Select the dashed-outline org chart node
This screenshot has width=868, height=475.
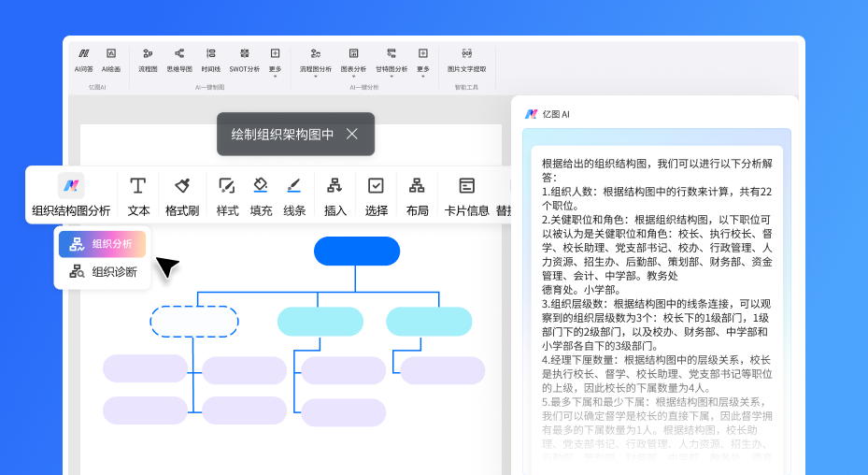(194, 322)
